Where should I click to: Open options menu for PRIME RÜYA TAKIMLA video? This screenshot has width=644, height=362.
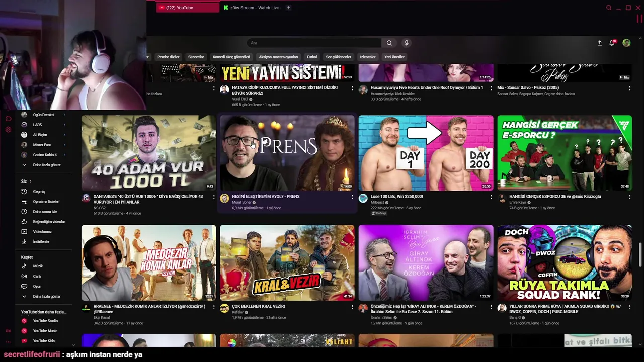point(629,307)
